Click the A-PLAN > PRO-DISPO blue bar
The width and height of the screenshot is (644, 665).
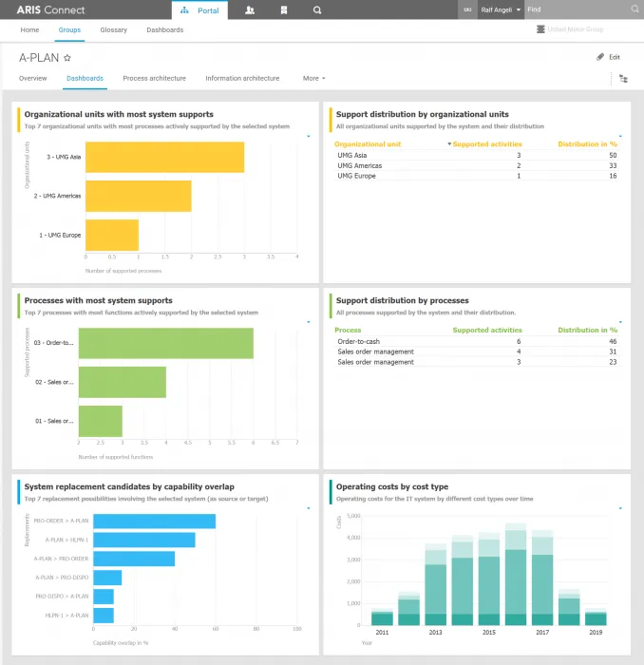(x=107, y=578)
